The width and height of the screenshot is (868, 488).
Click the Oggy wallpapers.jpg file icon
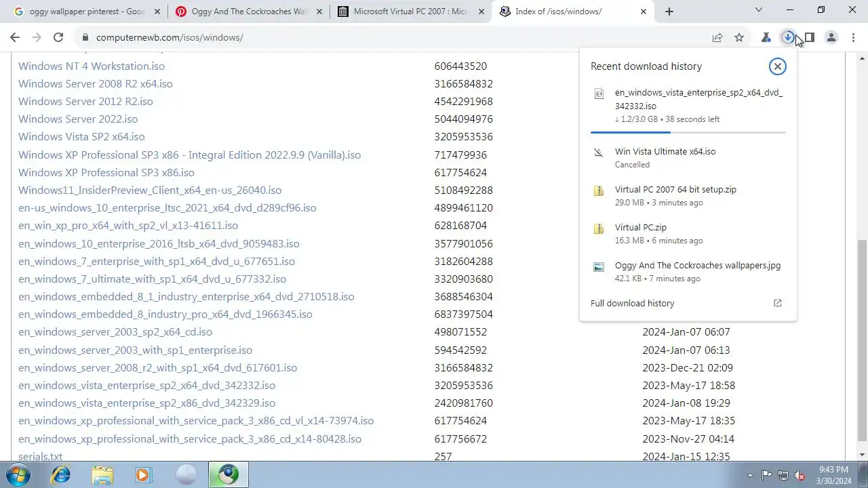click(599, 267)
